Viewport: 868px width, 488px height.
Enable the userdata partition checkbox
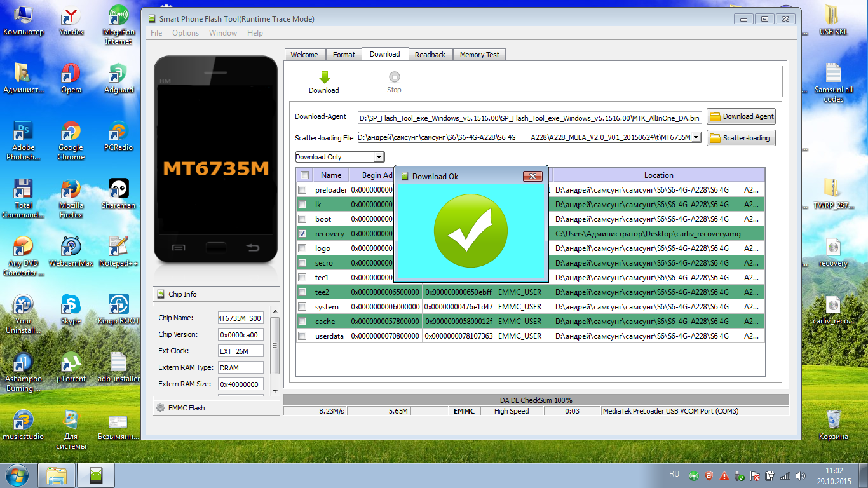point(302,336)
